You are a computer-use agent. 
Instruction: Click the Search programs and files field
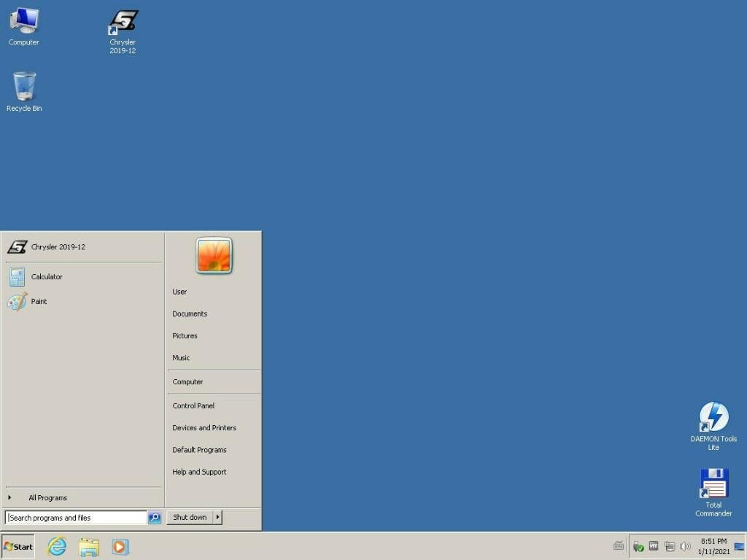[77, 518]
